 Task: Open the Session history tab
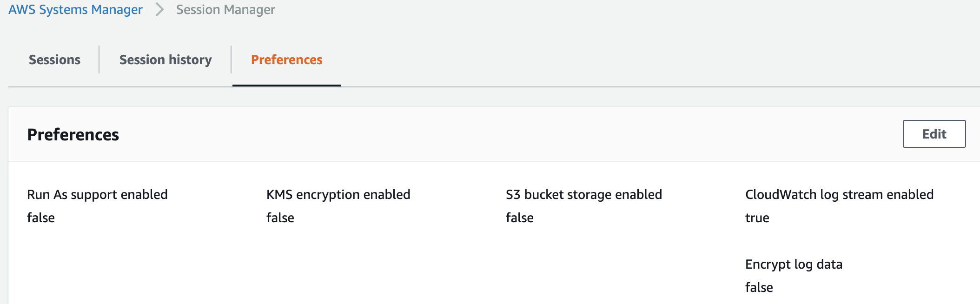(166, 60)
